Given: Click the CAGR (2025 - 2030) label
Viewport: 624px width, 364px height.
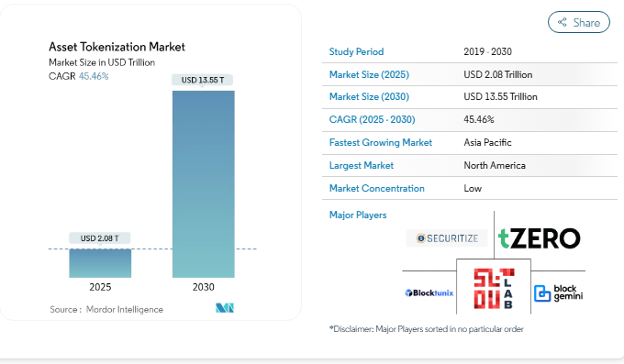Looking at the screenshot, I should (x=372, y=119).
